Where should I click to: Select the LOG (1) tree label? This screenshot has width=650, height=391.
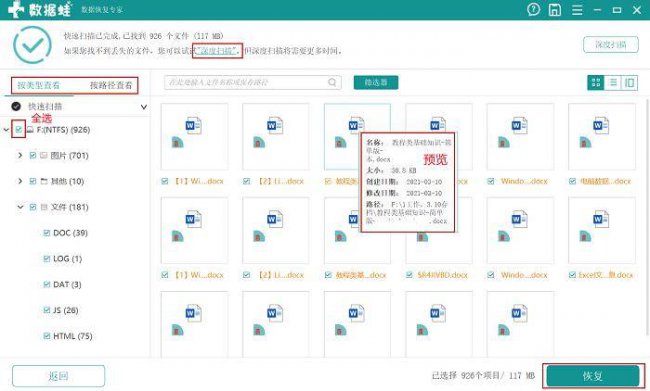point(68,259)
